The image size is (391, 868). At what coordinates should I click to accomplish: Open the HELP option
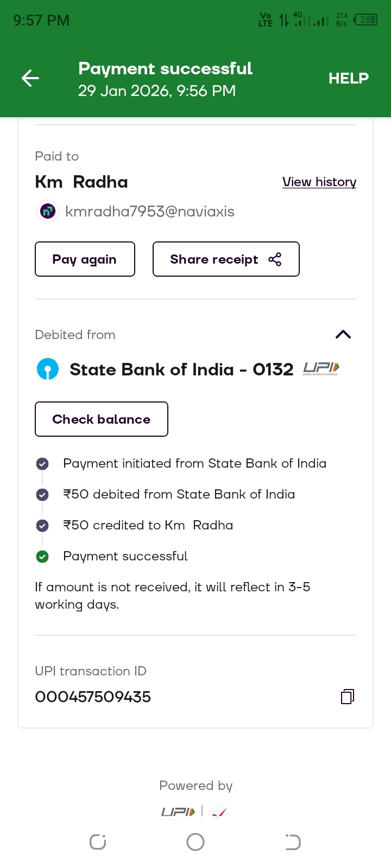(x=349, y=79)
